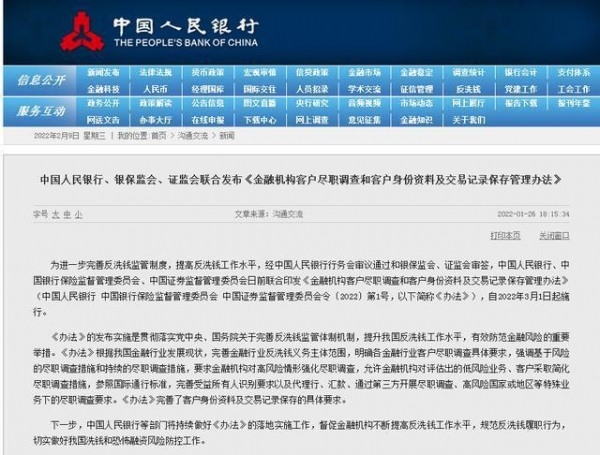Open the 经理国库 menu item
The image size is (600, 455).
pyautogui.click(x=208, y=90)
